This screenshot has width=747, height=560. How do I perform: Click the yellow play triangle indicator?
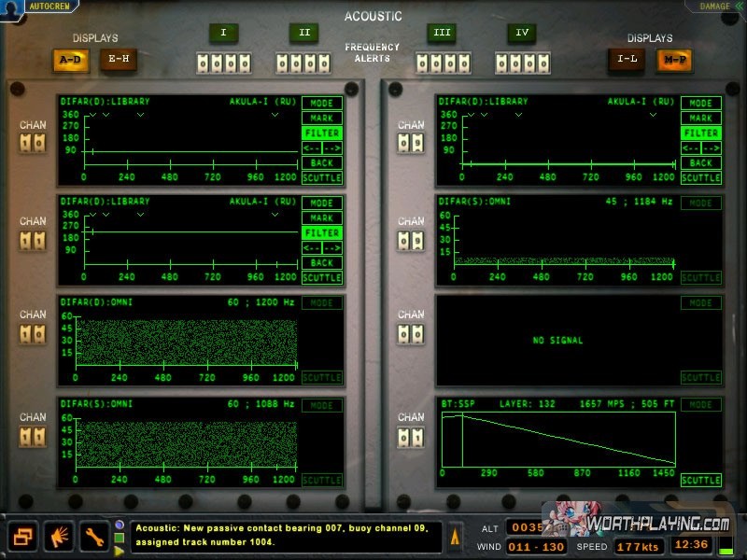120,550
